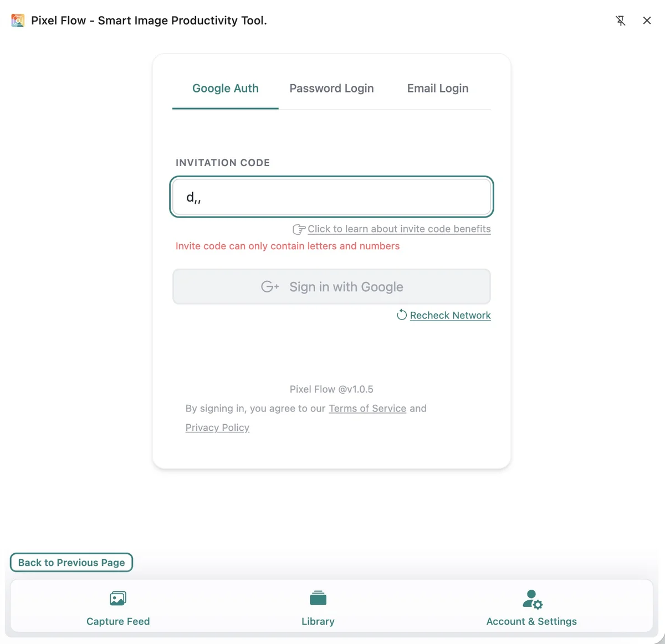The image size is (665, 644).
Task: Switch to the Google Auth tab
Action: pos(226,89)
